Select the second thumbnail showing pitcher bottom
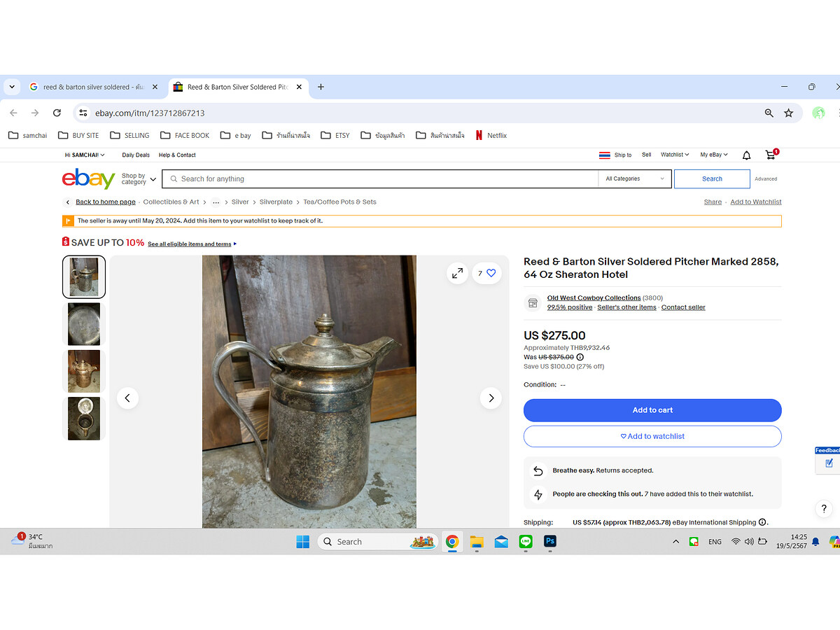840x630 pixels. pyautogui.click(x=84, y=324)
